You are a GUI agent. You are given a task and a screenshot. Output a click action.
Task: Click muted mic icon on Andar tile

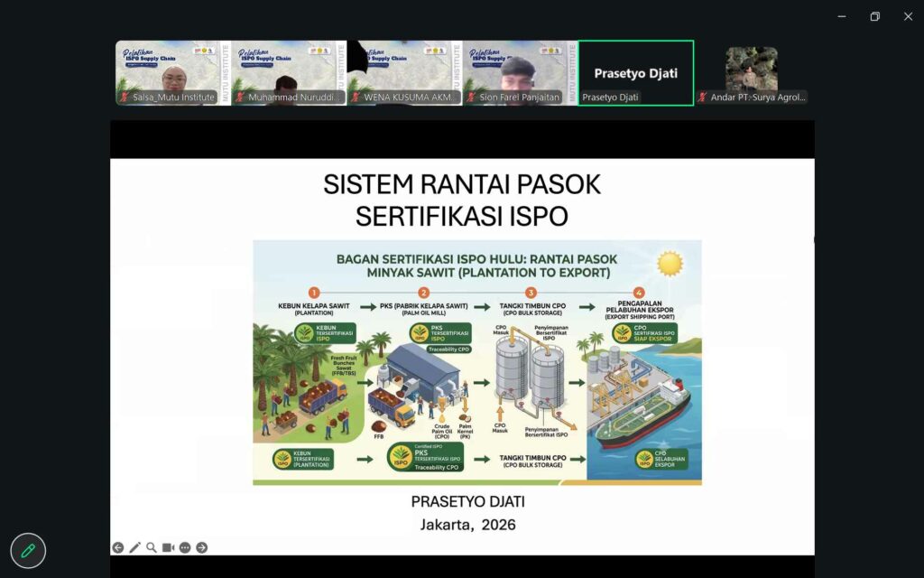pyautogui.click(x=702, y=98)
